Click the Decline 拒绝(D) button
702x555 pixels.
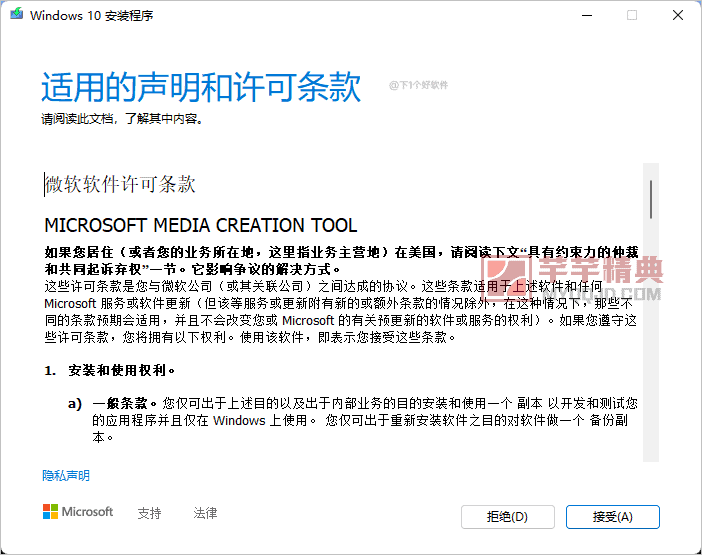[508, 517]
